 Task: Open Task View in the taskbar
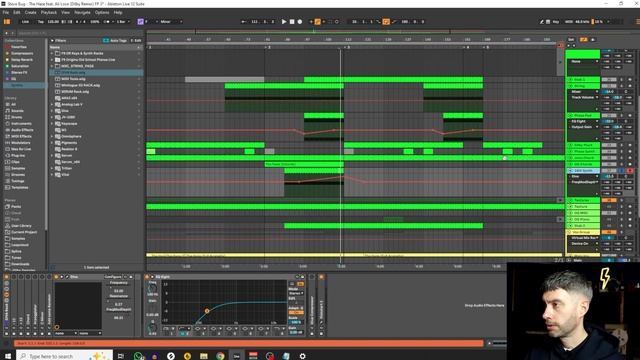pyautogui.click(x=121, y=356)
